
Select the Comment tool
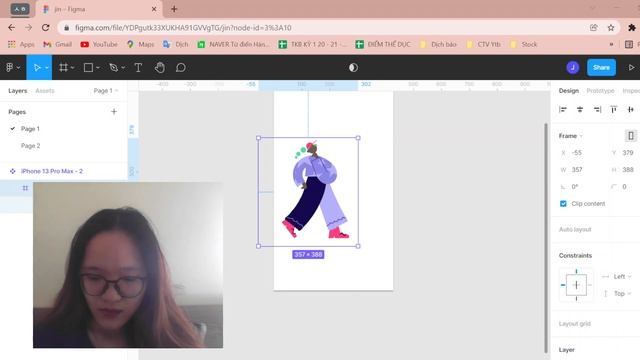click(x=180, y=67)
